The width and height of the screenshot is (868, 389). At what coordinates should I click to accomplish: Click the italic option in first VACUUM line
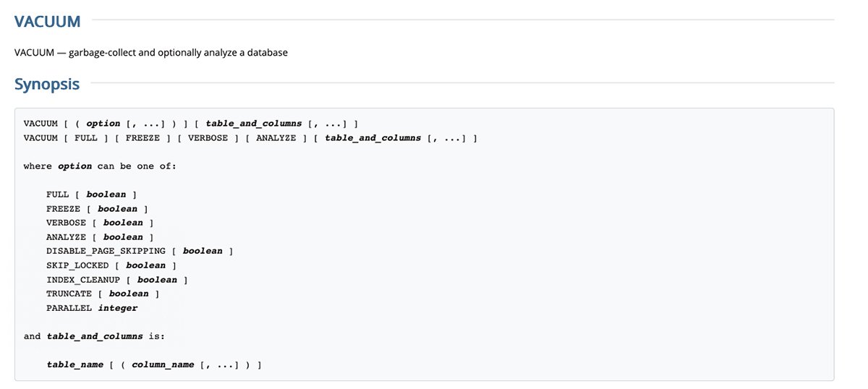click(103, 124)
